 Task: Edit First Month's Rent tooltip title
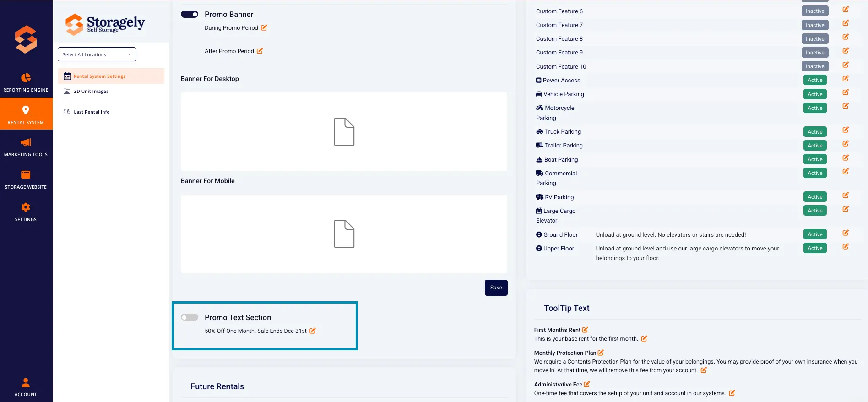pyautogui.click(x=585, y=330)
